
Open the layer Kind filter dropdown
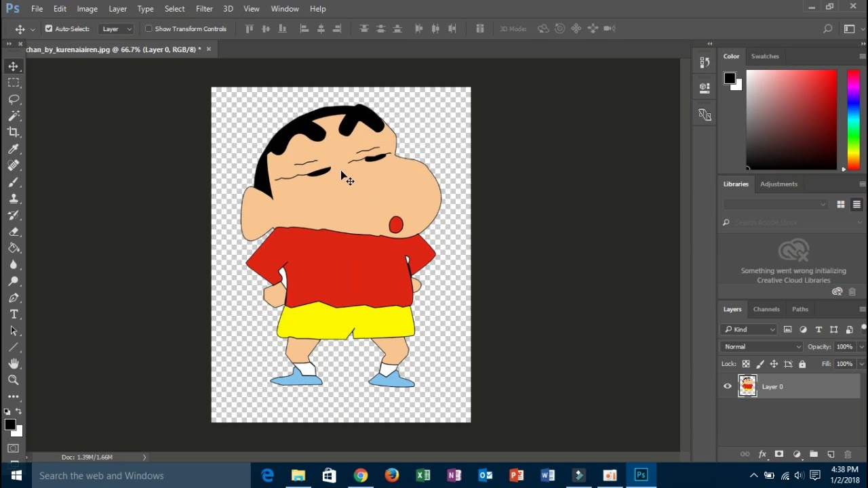pos(749,329)
